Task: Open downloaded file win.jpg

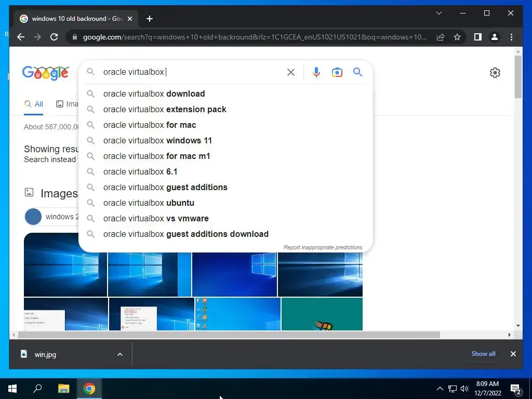Action: [x=45, y=354]
